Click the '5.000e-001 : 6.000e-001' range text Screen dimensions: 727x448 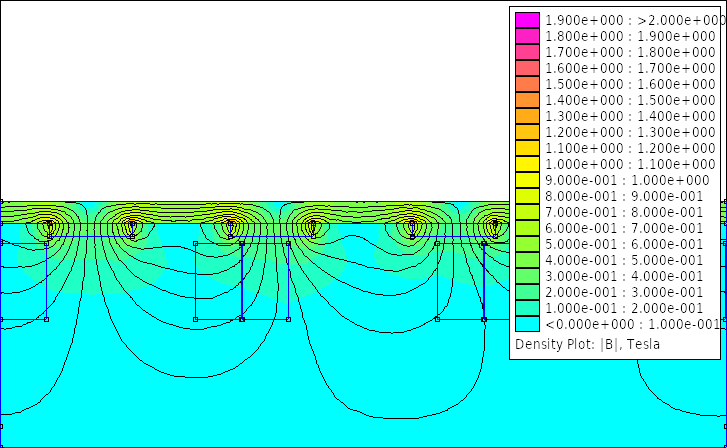click(x=624, y=244)
